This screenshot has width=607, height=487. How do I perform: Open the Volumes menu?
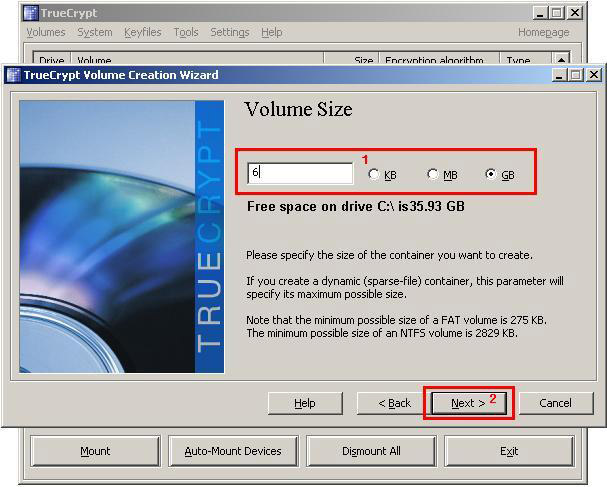click(x=46, y=32)
